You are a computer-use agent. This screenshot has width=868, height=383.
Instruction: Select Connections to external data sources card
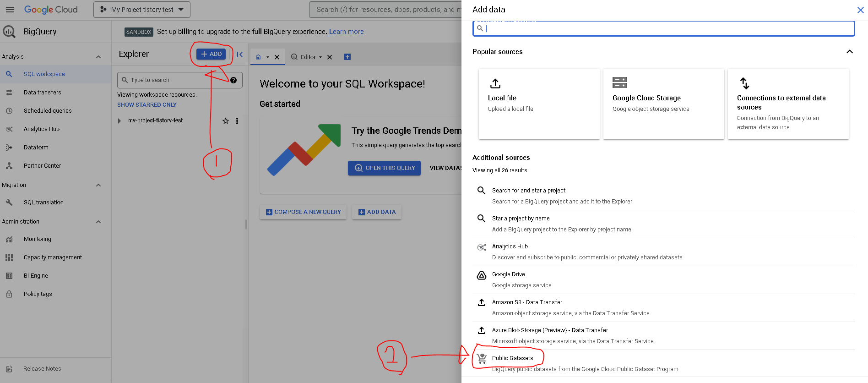pyautogui.click(x=788, y=104)
